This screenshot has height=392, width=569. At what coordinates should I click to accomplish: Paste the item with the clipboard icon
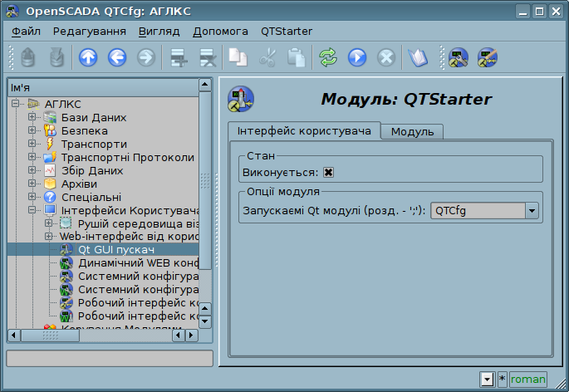point(296,57)
